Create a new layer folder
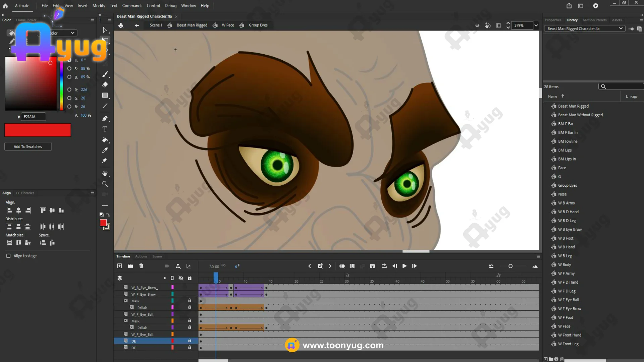Screen dimensions: 644x362 130,266
